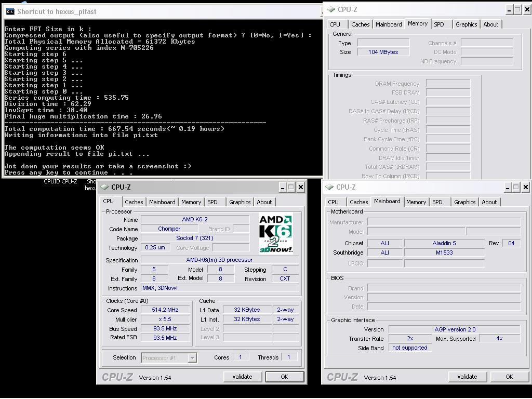Click the CXT revision value
This screenshot has height=399, width=532.
point(285,278)
